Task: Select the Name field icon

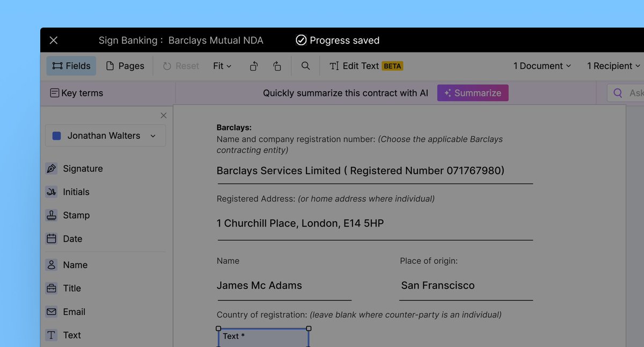Action: pos(52,265)
